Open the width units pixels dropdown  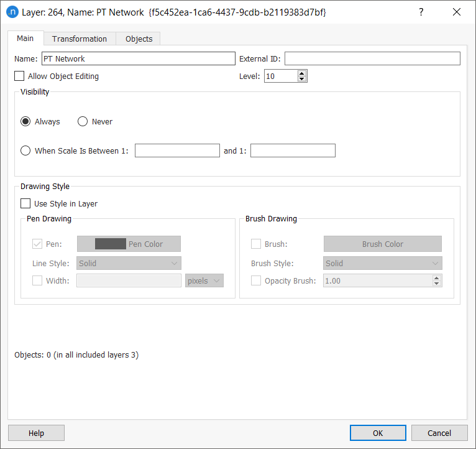[x=204, y=281]
